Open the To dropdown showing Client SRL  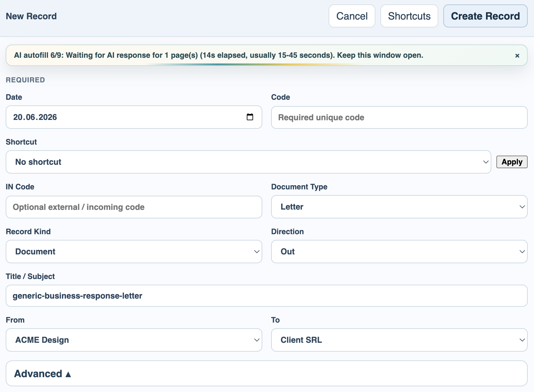pyautogui.click(x=399, y=340)
